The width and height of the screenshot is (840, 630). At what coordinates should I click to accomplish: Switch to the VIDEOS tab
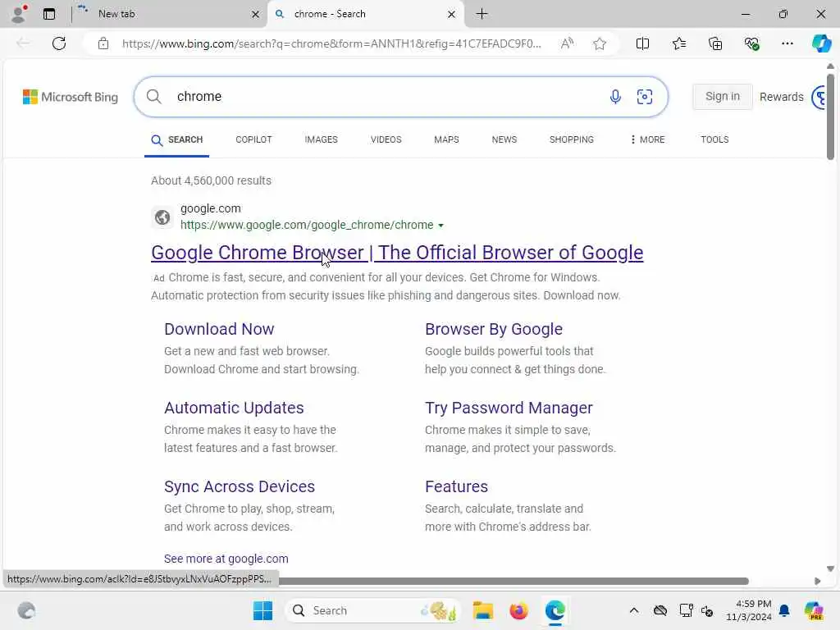tap(386, 139)
